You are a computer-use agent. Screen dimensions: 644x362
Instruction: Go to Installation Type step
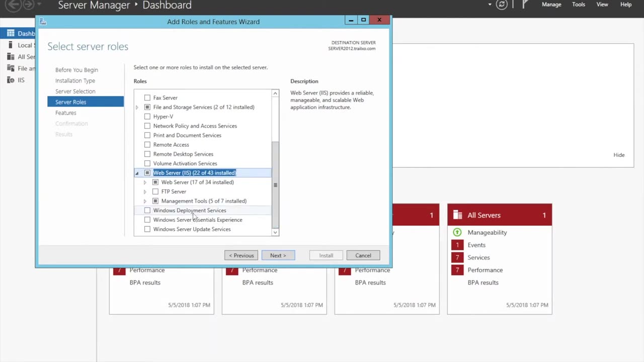[75, 80]
